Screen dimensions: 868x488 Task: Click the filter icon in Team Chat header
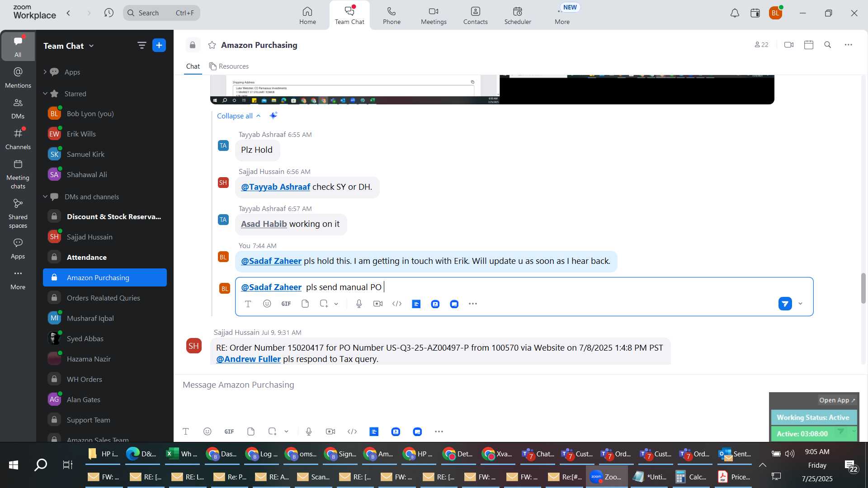142,45
